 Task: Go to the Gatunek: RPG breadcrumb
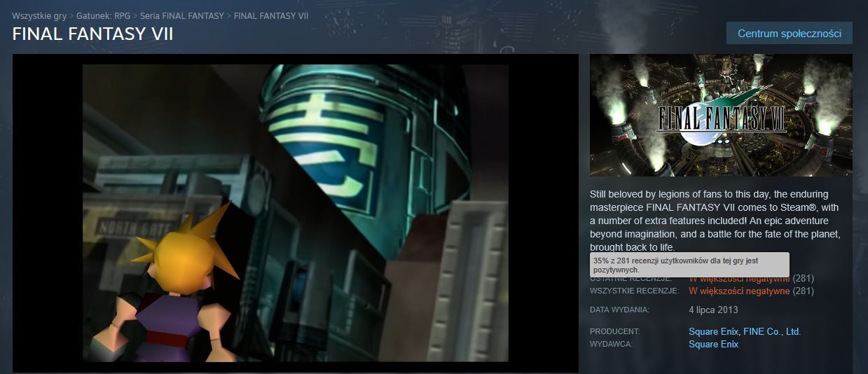point(103,15)
